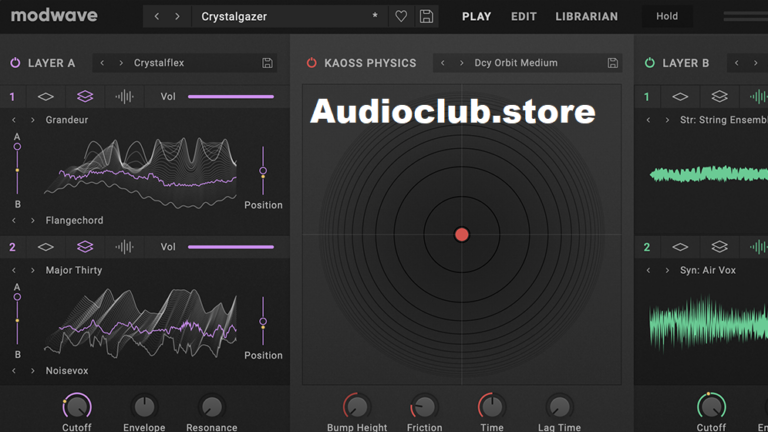
Task: Select single wavetable mode for Layer A oscillator 2
Action: click(x=46, y=247)
